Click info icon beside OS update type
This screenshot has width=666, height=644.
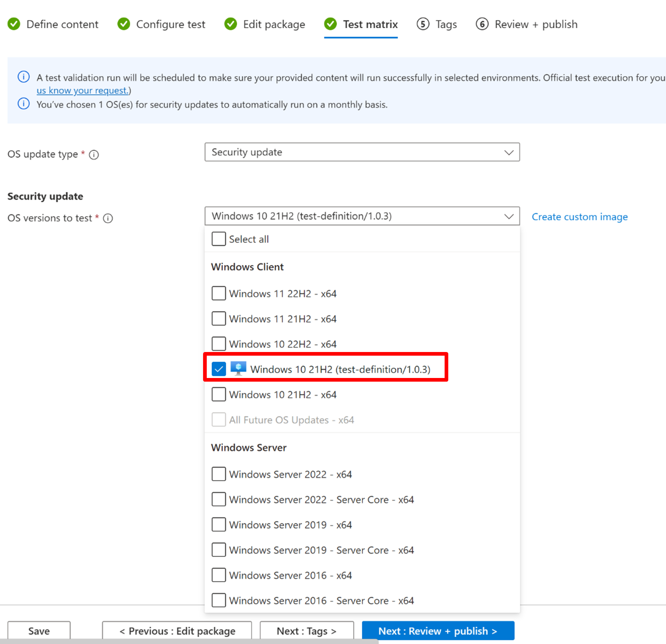94,155
